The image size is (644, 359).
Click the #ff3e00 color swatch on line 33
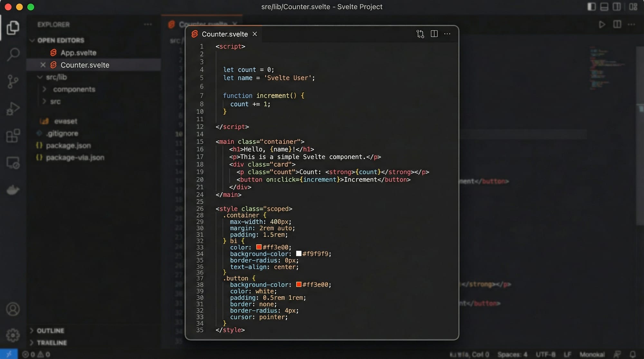tap(259, 247)
